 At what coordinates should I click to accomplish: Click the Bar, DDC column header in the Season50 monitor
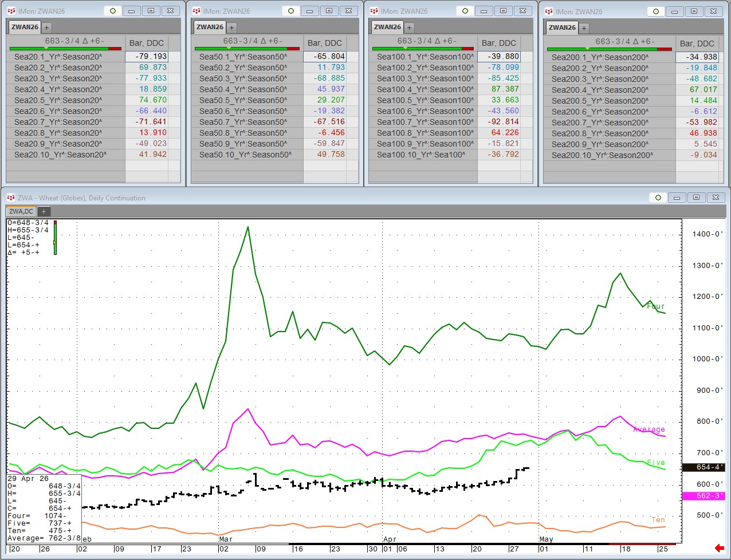(324, 43)
